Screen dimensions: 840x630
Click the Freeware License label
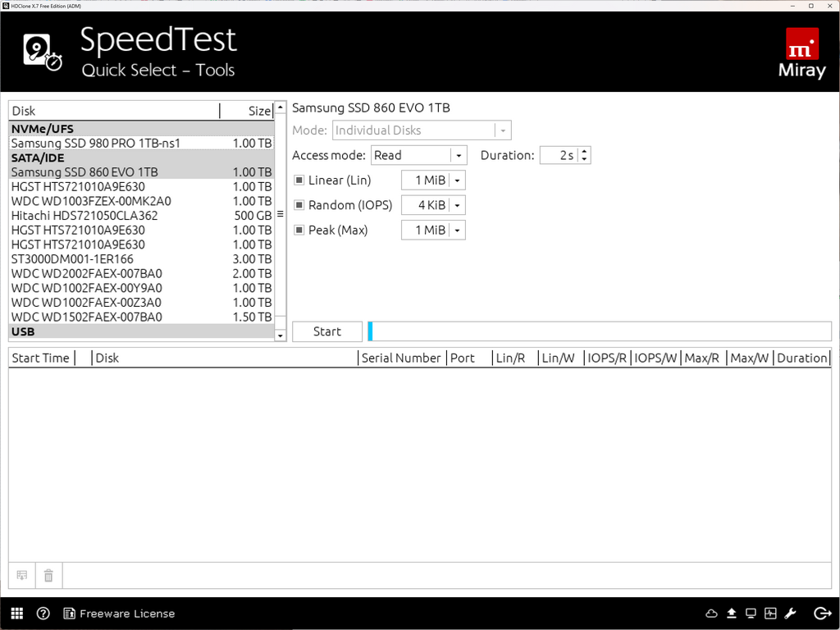(x=127, y=614)
